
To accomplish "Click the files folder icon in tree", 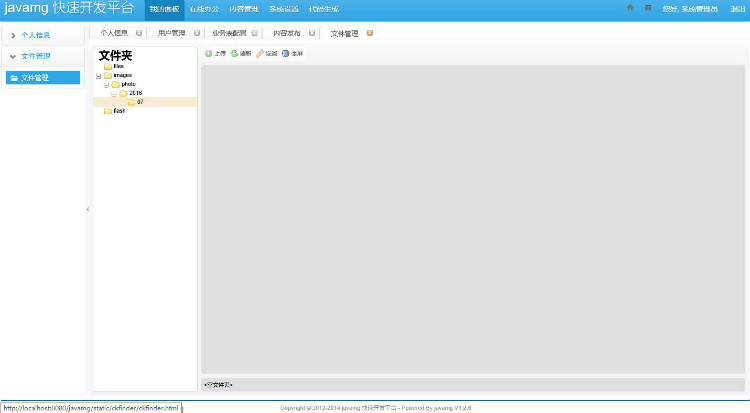I will [x=108, y=66].
